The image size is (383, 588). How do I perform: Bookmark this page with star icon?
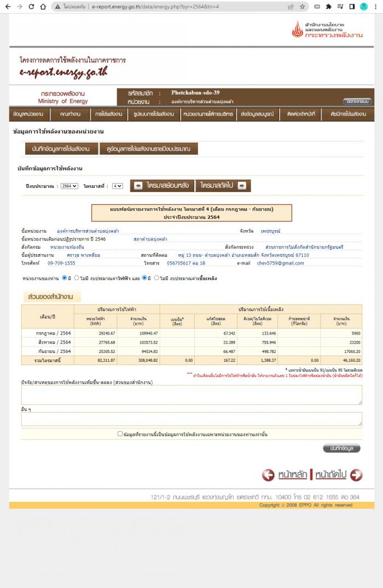(x=302, y=7)
